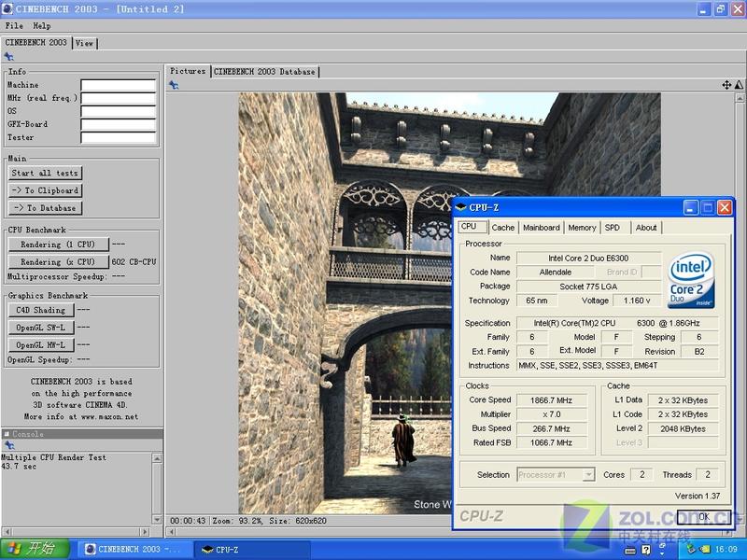Open the Memory tab in CPU-Z
747x560 pixels.
tap(582, 228)
